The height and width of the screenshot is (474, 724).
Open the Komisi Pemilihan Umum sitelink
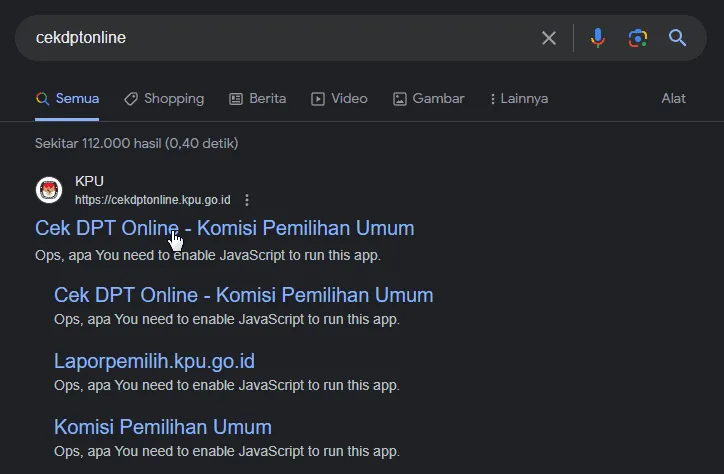click(163, 427)
